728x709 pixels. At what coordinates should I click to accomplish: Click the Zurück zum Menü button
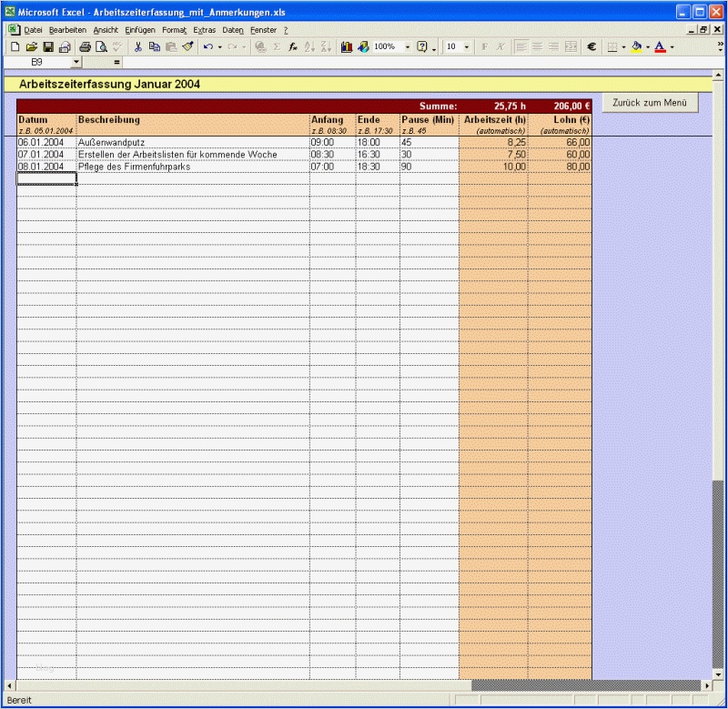[649, 103]
